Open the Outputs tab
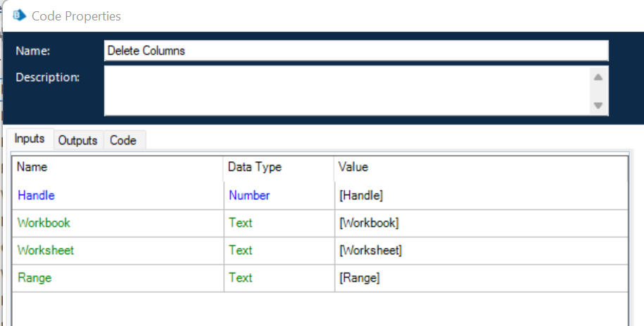This screenshot has width=644, height=326. click(78, 140)
